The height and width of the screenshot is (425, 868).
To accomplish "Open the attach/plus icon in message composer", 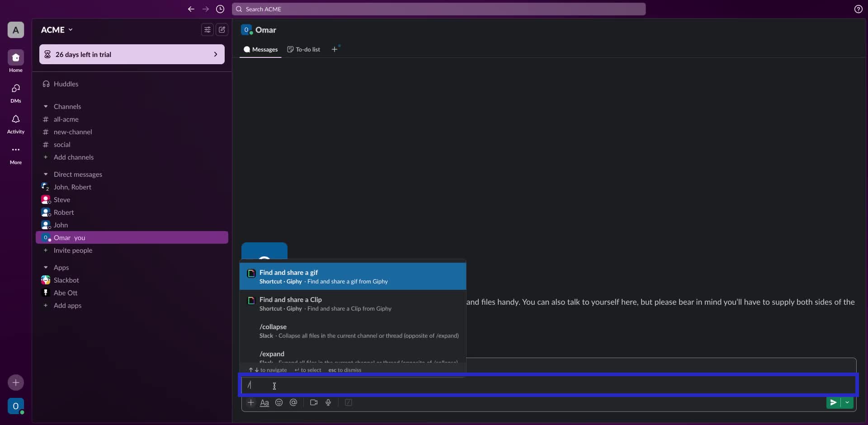I will pos(251,402).
